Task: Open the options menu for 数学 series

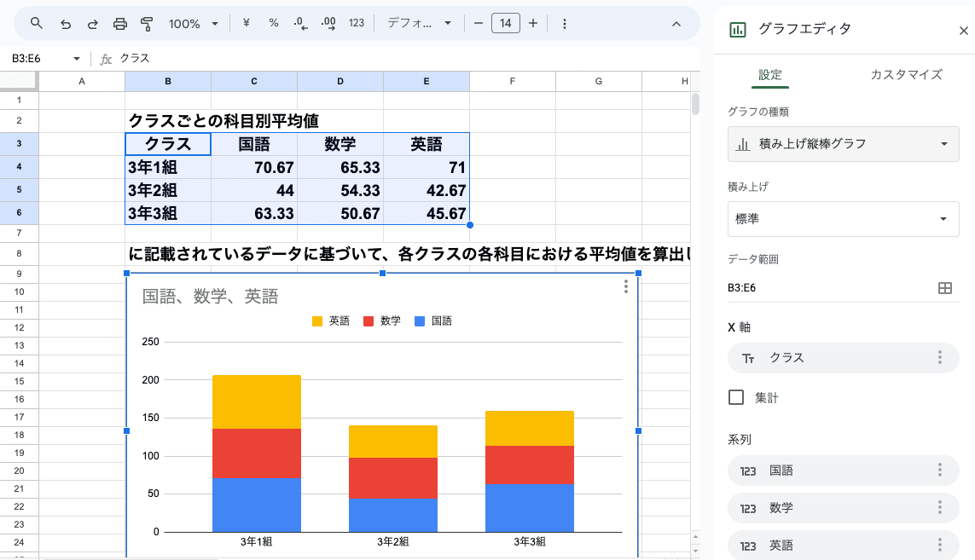Action: coord(939,507)
